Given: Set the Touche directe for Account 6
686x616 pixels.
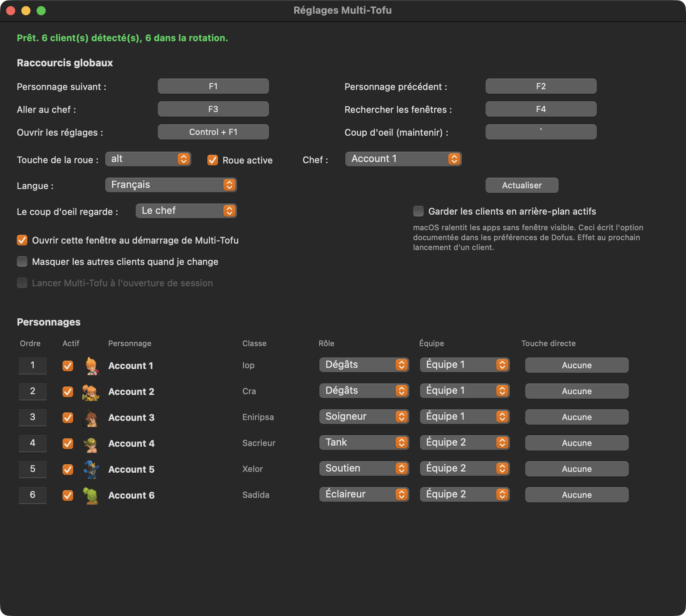Looking at the screenshot, I should [577, 495].
